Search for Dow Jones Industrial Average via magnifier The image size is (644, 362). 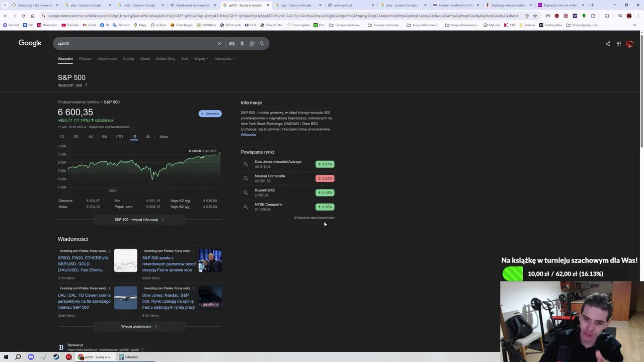pyautogui.click(x=246, y=164)
